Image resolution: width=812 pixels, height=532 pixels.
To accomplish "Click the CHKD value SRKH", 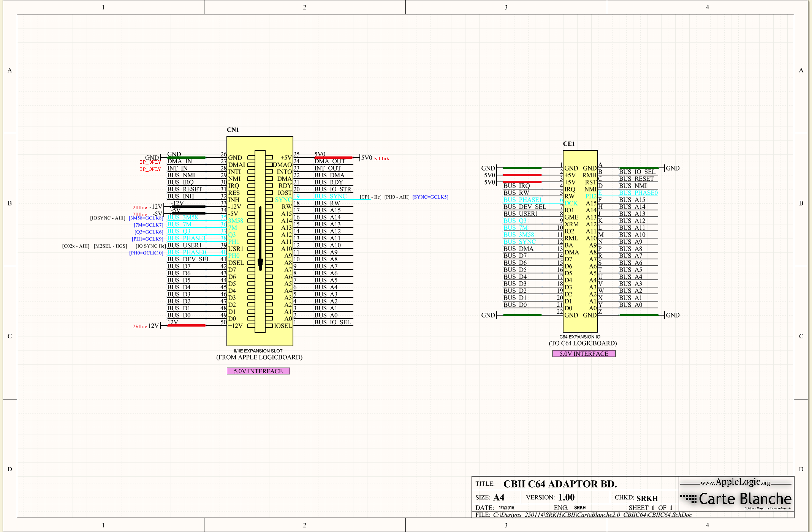I will (647, 498).
